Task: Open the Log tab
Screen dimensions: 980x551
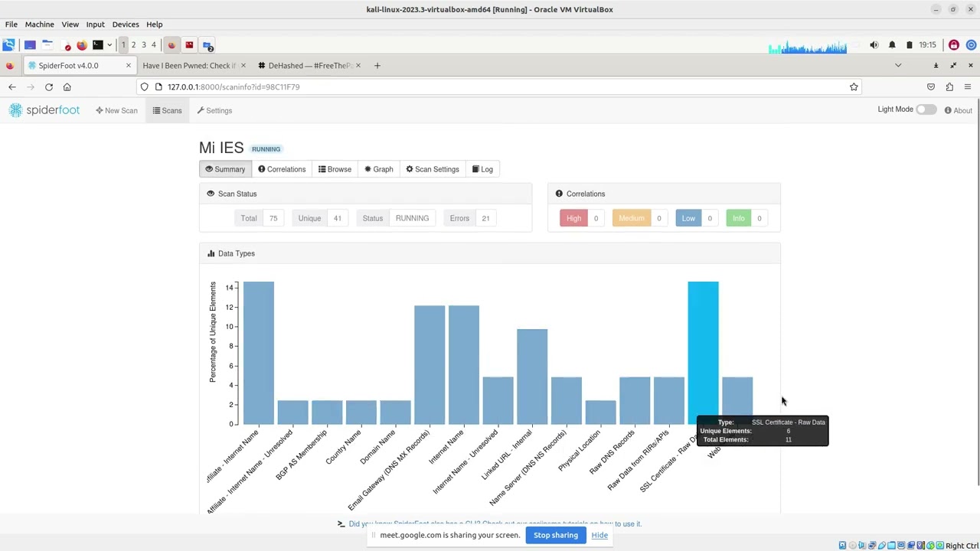Action: click(482, 169)
